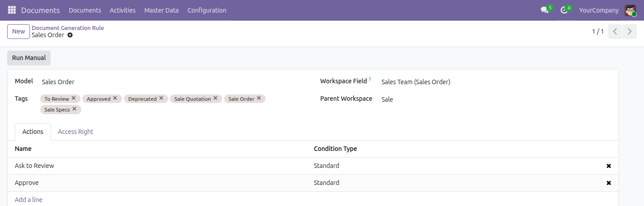
Task: Open the Configuration menu
Action: (207, 10)
